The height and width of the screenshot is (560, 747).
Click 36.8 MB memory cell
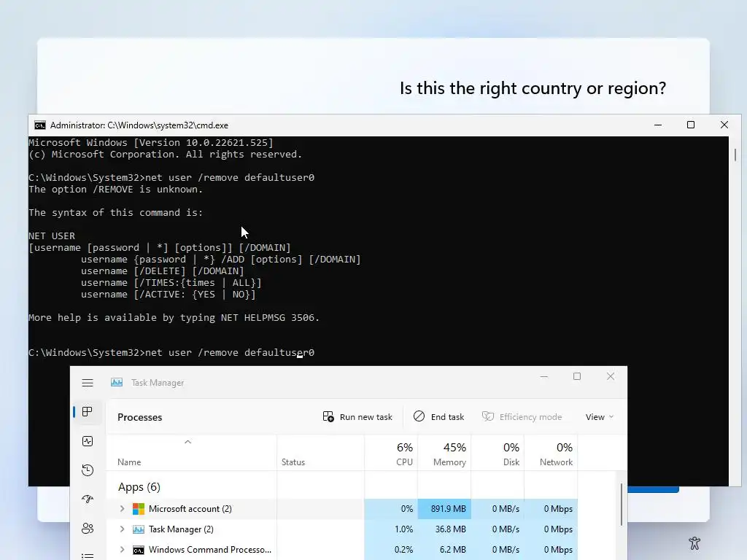pyautogui.click(x=444, y=529)
